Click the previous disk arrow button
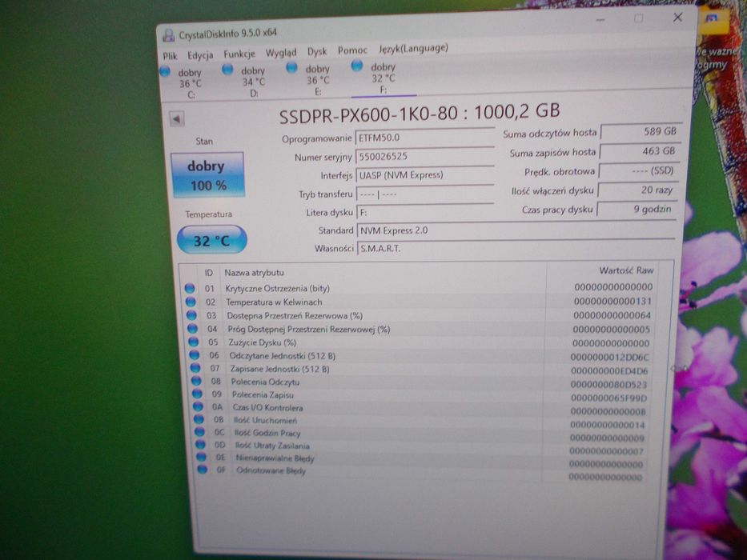Viewport: 747px width, 560px height. 177,118
